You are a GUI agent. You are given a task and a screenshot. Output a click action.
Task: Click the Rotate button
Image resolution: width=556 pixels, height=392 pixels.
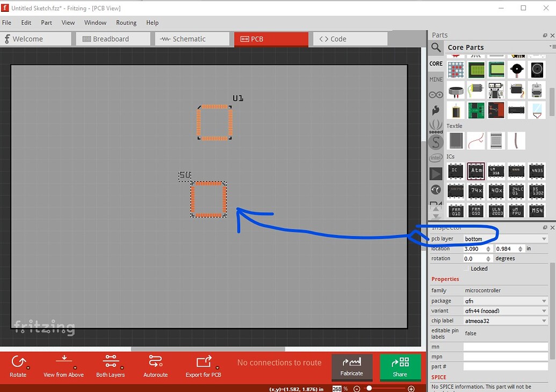[18, 366]
